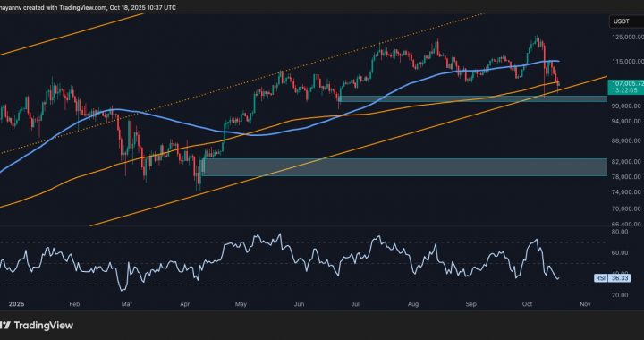Click the Mar label on time axis
Screen dimensions: 644x340
tap(127, 304)
